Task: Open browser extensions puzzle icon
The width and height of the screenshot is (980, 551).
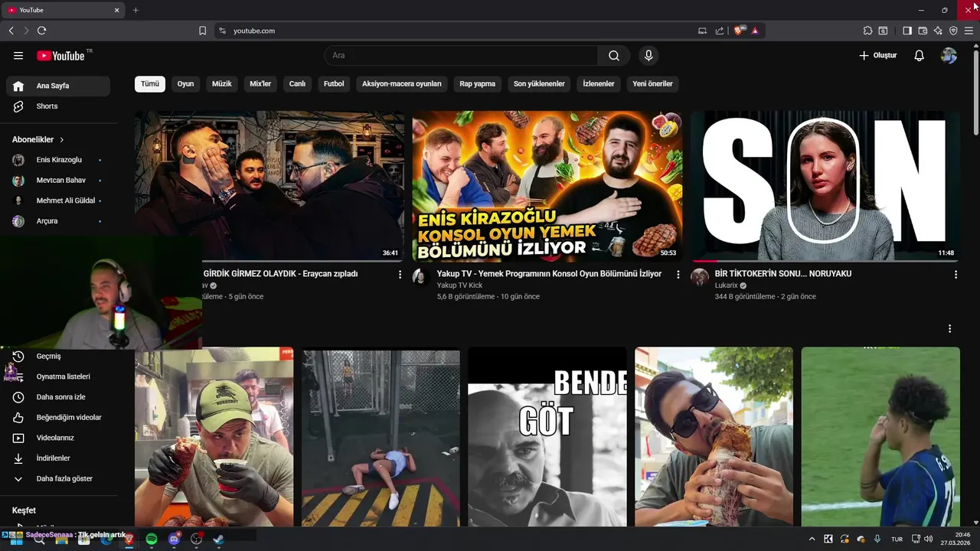Action: 867,31
